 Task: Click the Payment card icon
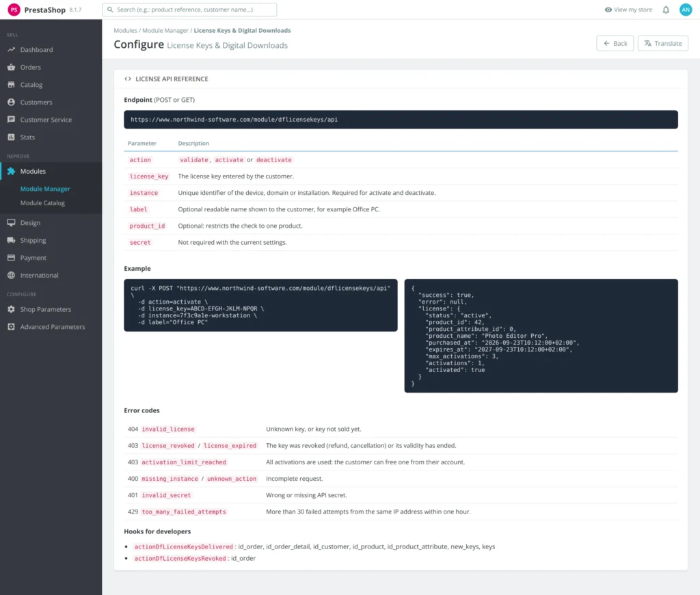[11, 257]
